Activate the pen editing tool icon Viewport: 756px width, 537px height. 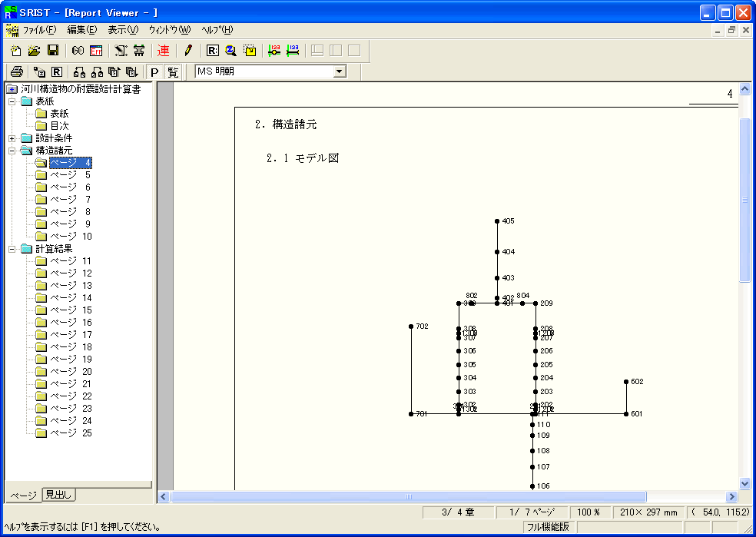pyautogui.click(x=187, y=50)
